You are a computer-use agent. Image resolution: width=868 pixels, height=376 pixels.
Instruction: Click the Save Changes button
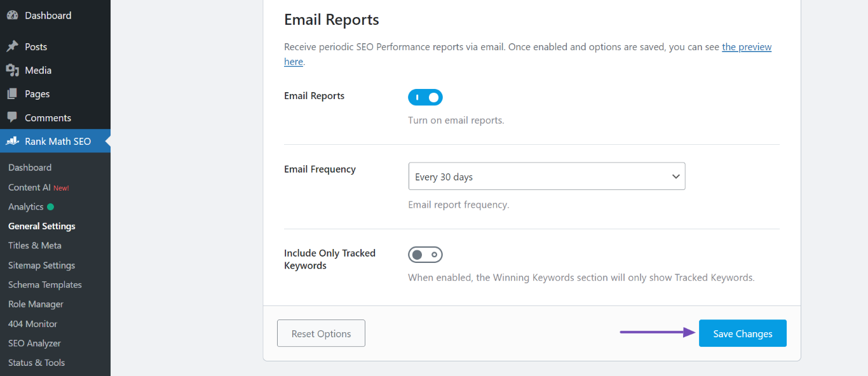743,333
